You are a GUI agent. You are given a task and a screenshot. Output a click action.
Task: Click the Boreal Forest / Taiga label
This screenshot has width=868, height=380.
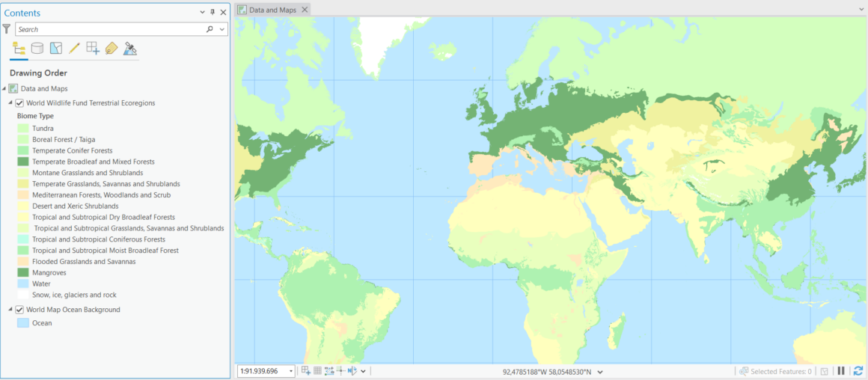pos(64,139)
